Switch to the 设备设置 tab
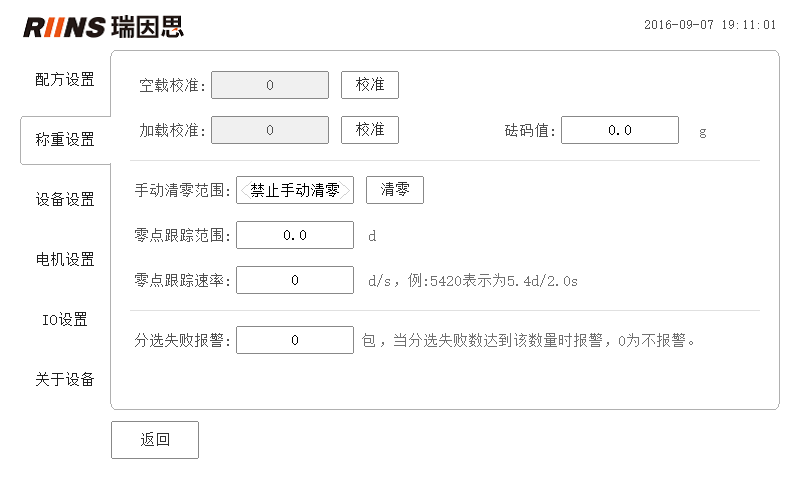 [x=65, y=200]
